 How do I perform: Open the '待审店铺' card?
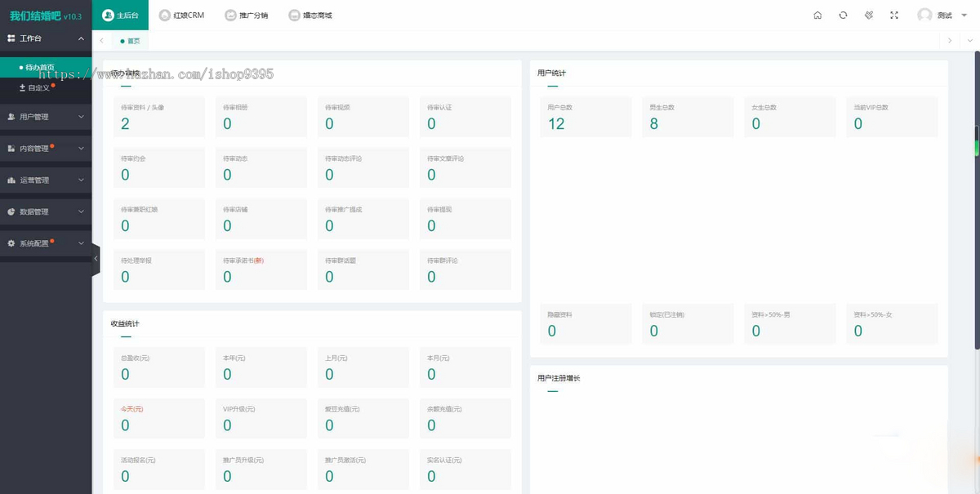pyautogui.click(x=261, y=219)
